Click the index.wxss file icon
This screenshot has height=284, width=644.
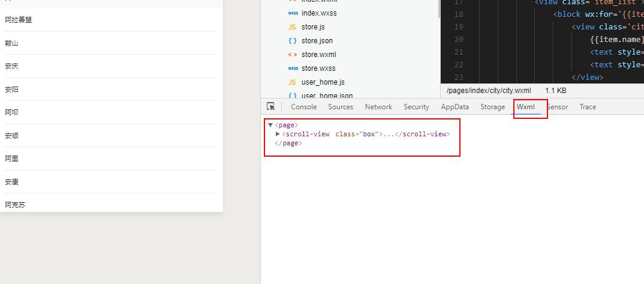293,13
